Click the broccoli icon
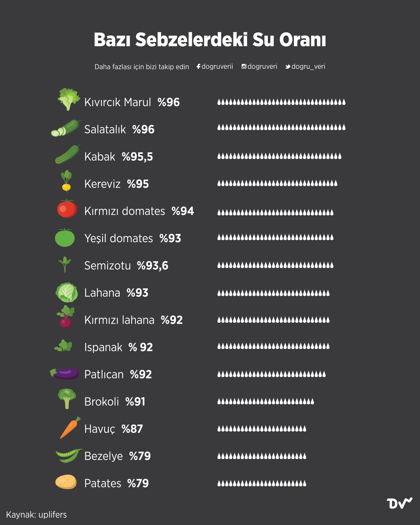 67,399
